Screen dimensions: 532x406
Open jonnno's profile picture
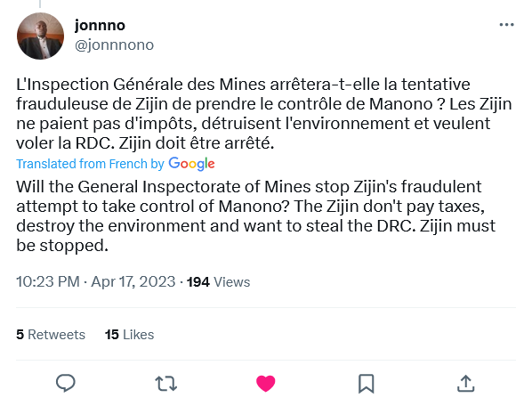[40, 36]
